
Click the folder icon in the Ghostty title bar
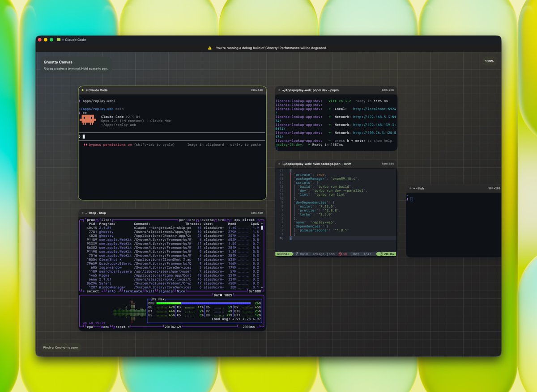coord(59,40)
